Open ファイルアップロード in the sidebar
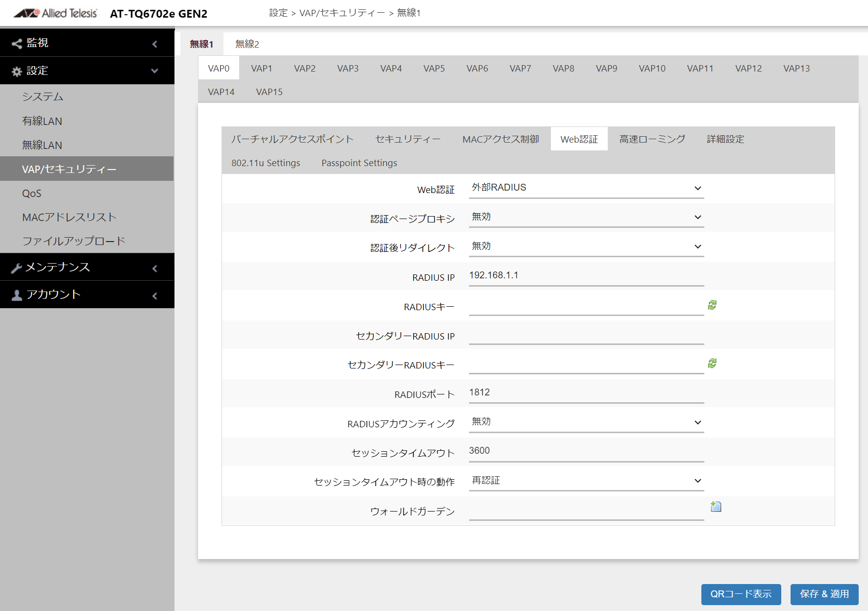Screen dimensions: 868x611 click(x=87, y=241)
